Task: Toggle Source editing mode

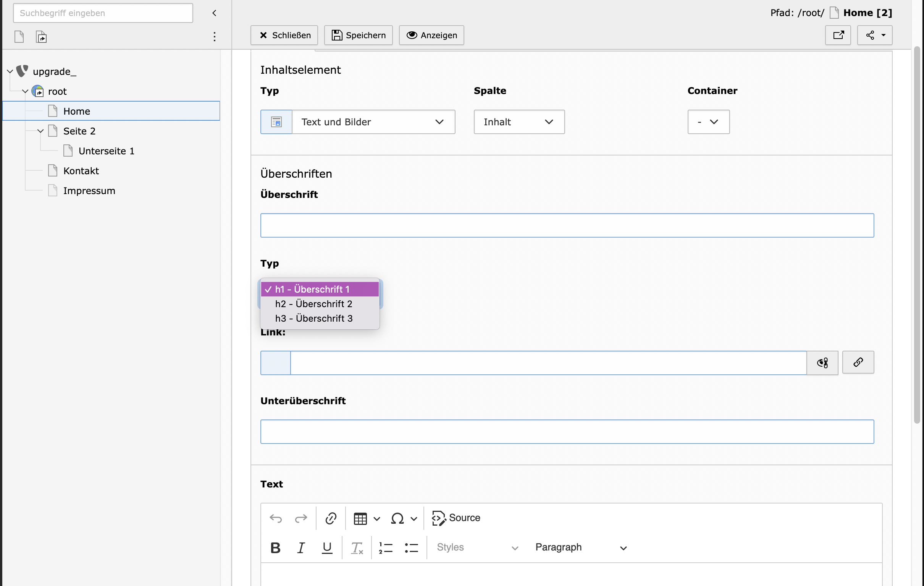Action: (x=456, y=518)
